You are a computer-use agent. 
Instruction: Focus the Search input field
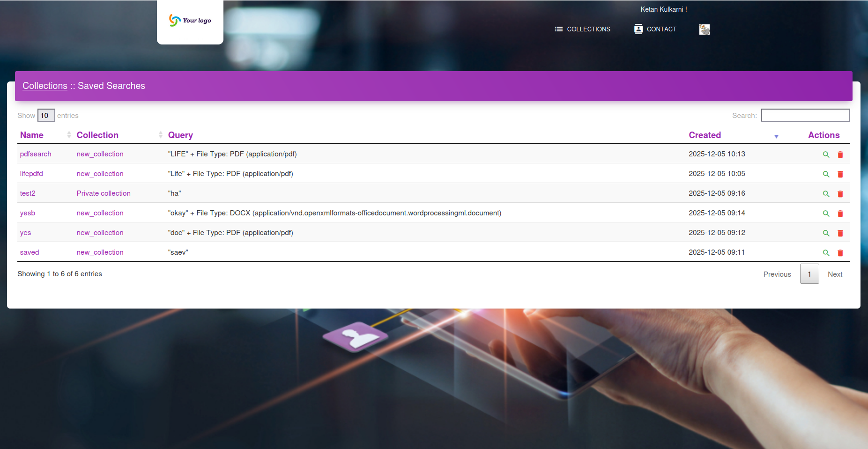[x=805, y=115]
